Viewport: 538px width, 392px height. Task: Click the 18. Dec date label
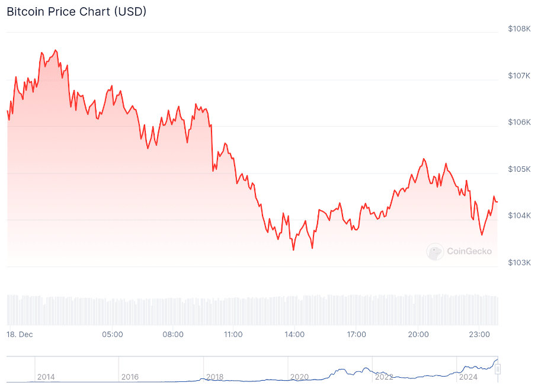coord(21,335)
